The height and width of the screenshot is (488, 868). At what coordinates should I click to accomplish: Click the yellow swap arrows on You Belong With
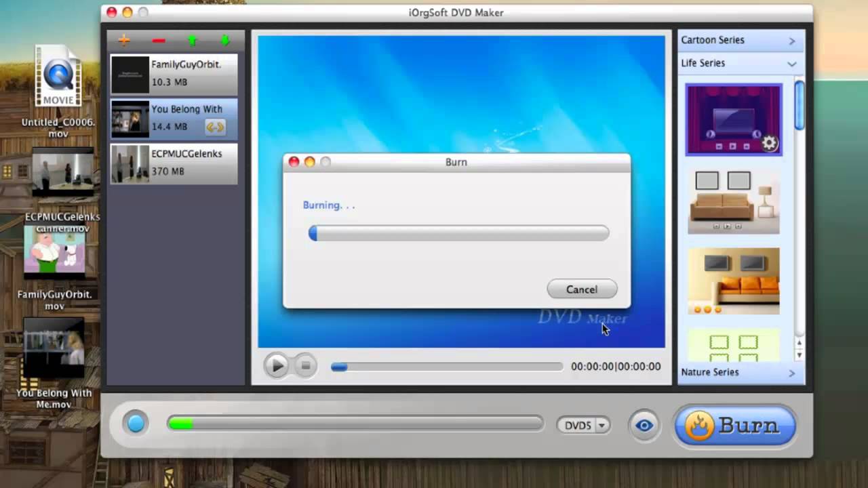(x=215, y=127)
